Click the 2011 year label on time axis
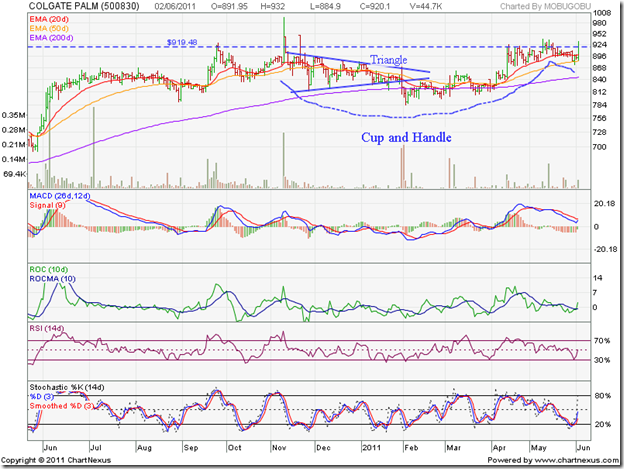 coord(372,448)
